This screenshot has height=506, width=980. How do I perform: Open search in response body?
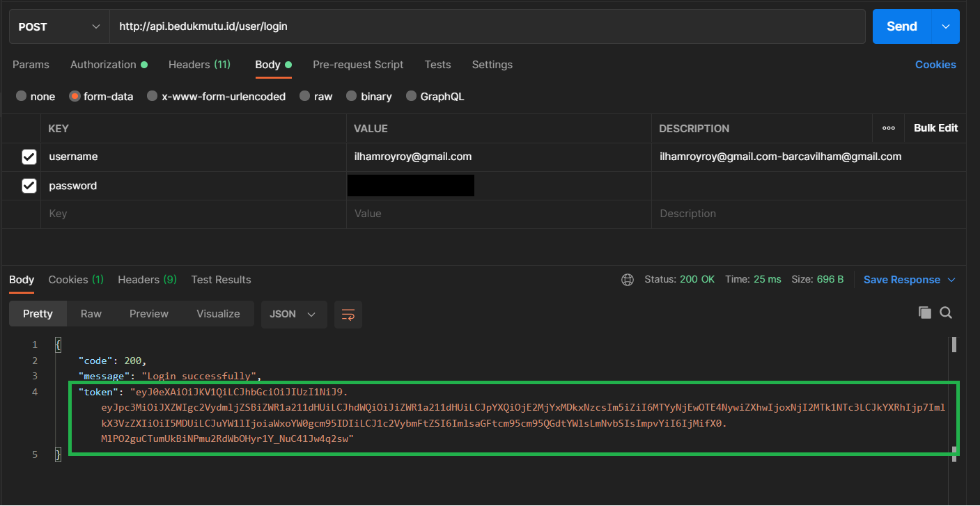(x=946, y=313)
